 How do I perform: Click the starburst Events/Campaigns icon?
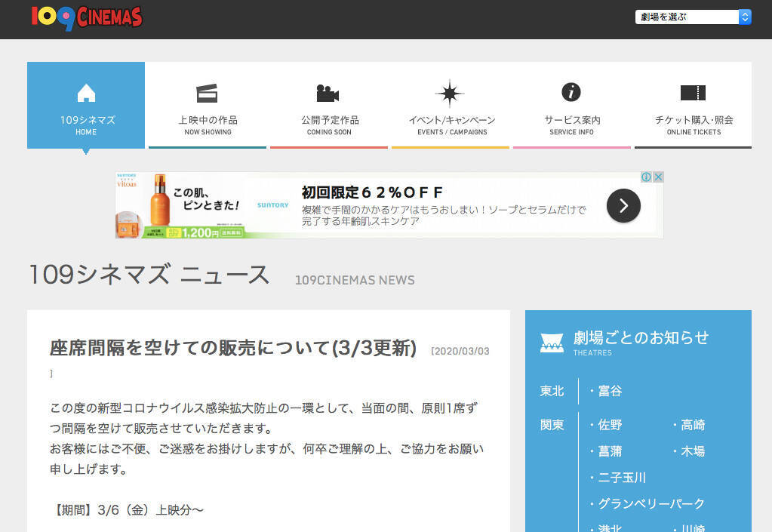pos(450,93)
